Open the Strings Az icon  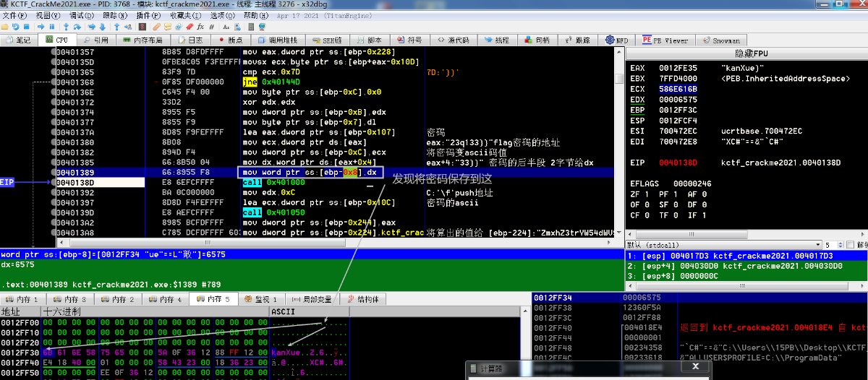click(226, 27)
